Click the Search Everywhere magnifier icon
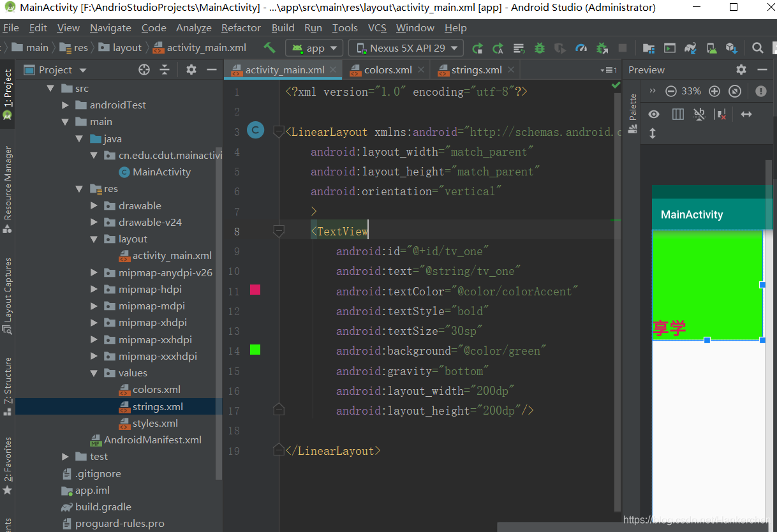The image size is (777, 532). (x=757, y=48)
